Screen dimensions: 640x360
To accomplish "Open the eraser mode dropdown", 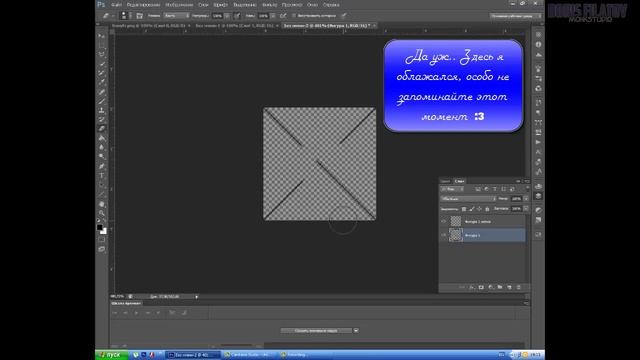I will (177, 16).
